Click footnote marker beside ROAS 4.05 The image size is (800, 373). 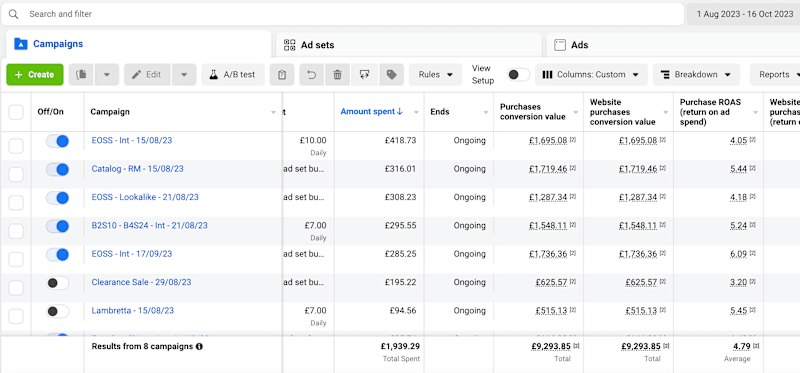752,140
